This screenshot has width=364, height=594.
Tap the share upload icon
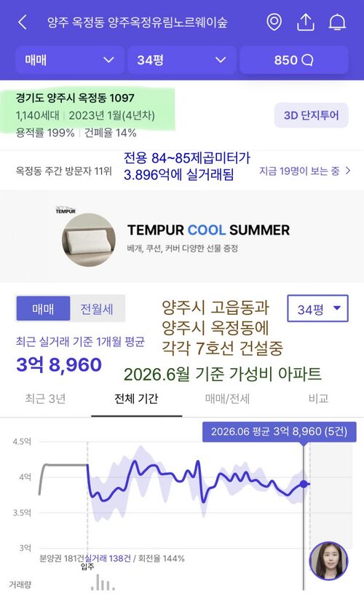click(x=305, y=22)
